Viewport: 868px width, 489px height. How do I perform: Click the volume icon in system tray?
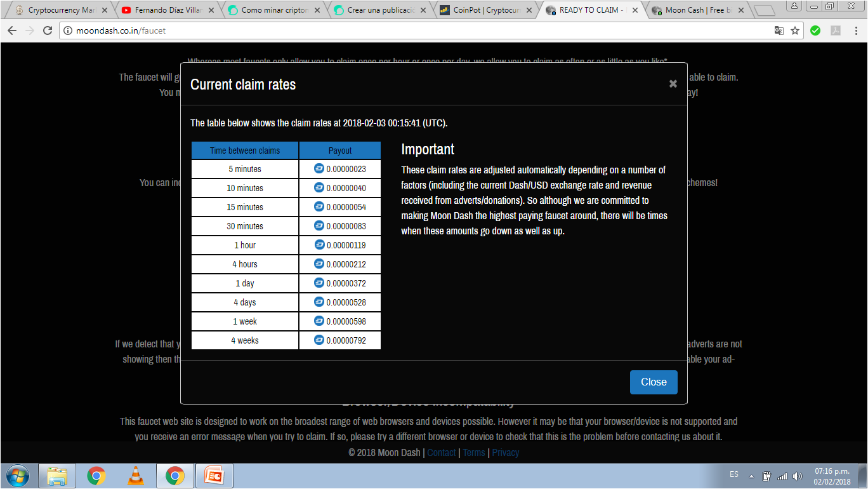[x=798, y=476]
